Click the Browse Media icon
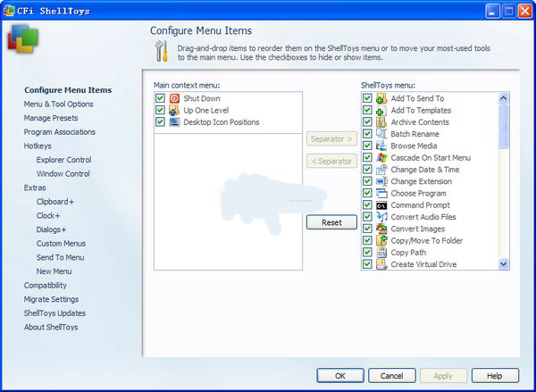Image resolution: width=536 pixels, height=392 pixels. 381,146
